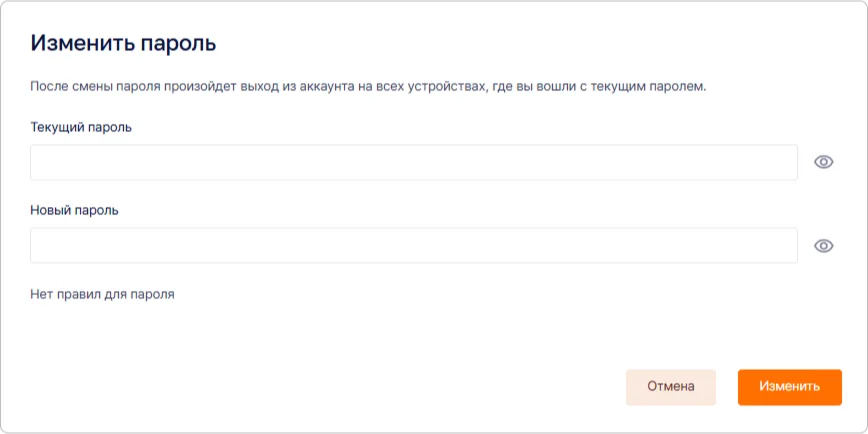Viewport: 868px width, 434px height.
Task: Show the current password using eye icon
Action: [823, 162]
